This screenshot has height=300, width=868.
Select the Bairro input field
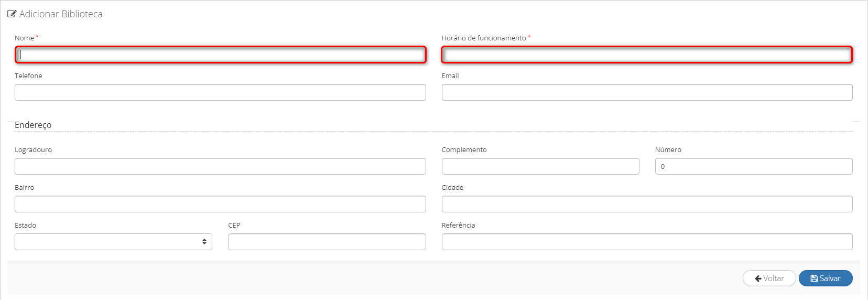tap(220, 204)
